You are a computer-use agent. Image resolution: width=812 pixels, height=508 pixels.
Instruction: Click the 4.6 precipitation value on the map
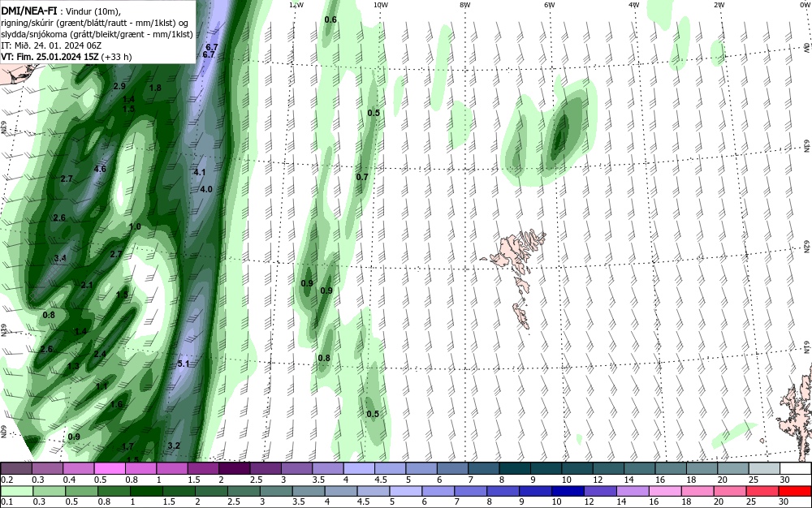point(100,169)
